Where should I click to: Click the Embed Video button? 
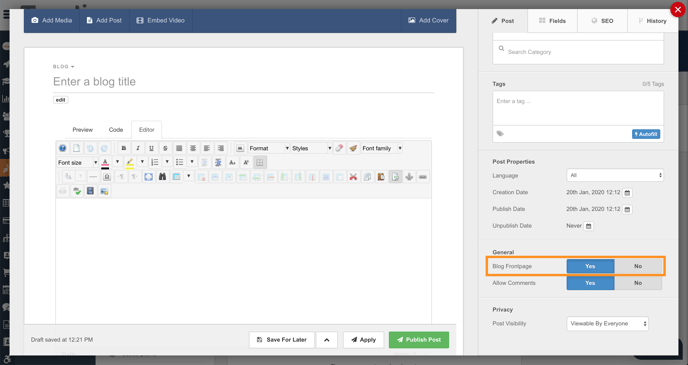click(161, 21)
